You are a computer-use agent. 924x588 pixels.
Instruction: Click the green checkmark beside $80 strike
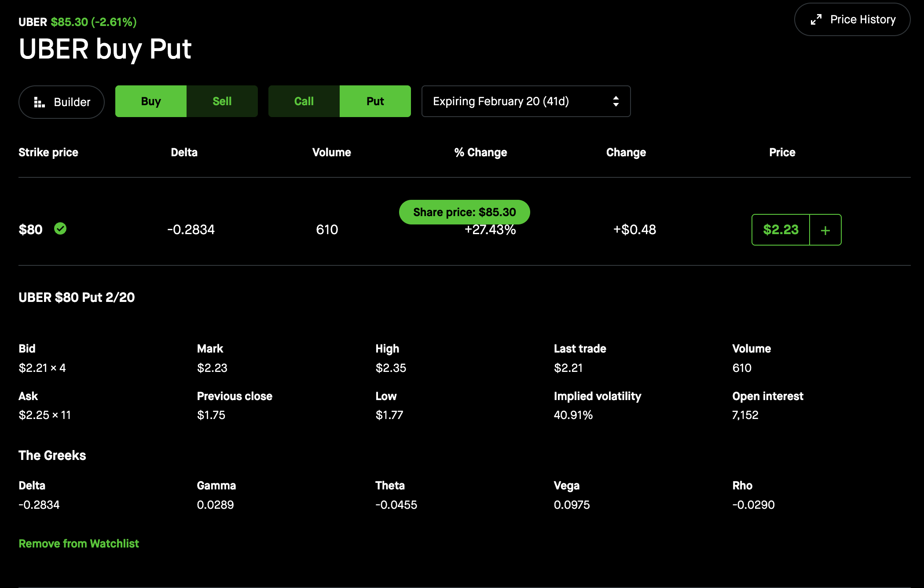[60, 229]
